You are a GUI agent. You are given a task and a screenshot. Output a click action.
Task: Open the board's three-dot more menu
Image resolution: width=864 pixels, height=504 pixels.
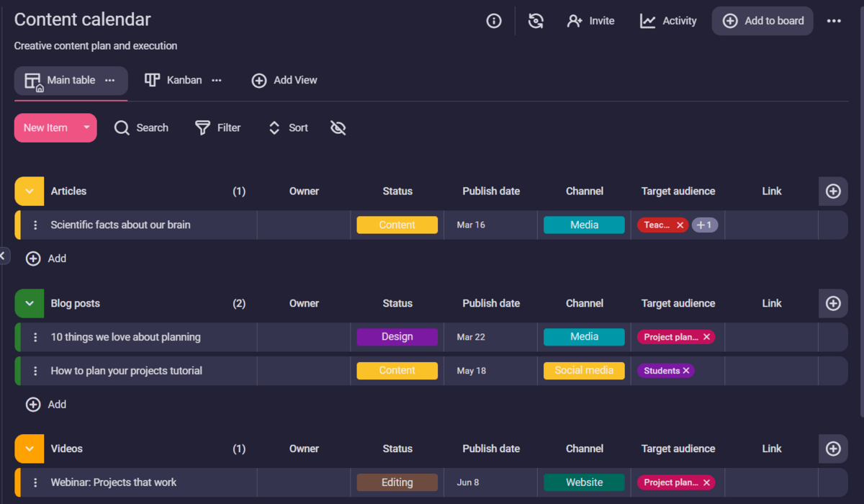click(834, 21)
